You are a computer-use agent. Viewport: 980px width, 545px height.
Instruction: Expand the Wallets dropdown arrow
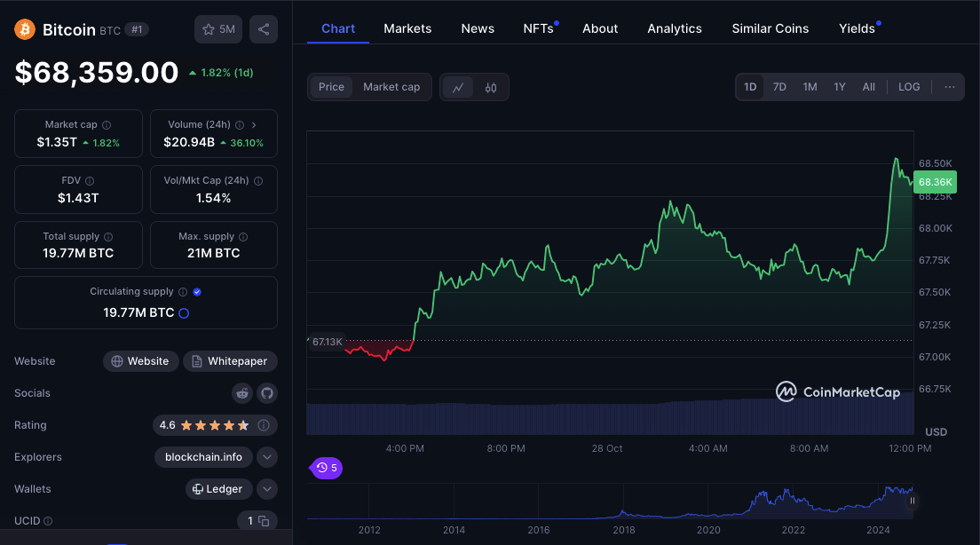(266, 489)
